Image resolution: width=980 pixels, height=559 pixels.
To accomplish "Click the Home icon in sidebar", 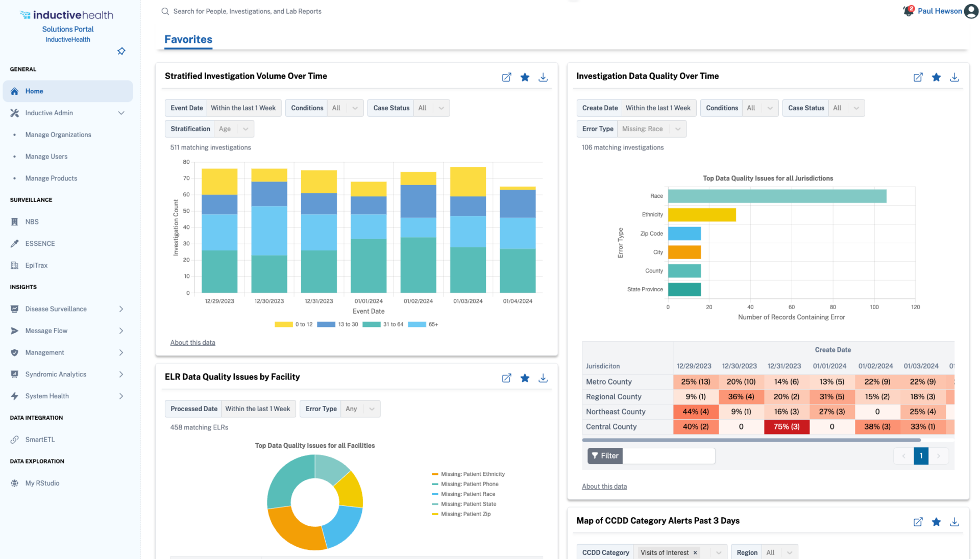I will point(14,91).
